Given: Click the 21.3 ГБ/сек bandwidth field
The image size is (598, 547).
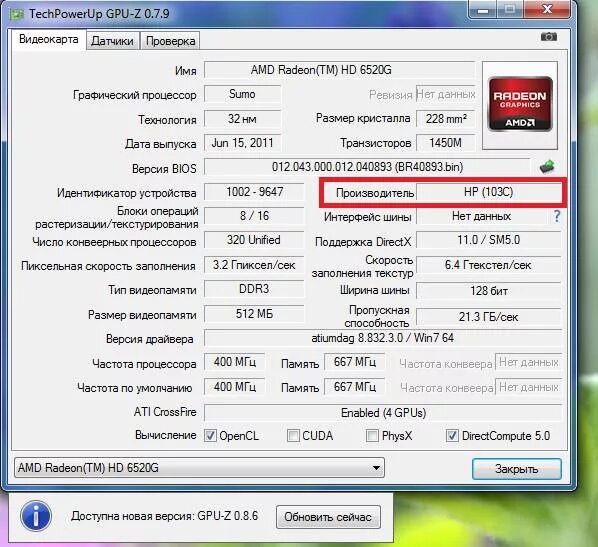Looking at the screenshot, I should pyautogui.click(x=489, y=317).
